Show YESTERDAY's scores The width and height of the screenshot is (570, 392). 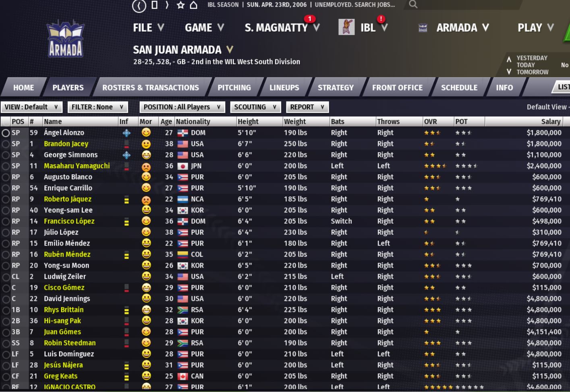pos(532,58)
